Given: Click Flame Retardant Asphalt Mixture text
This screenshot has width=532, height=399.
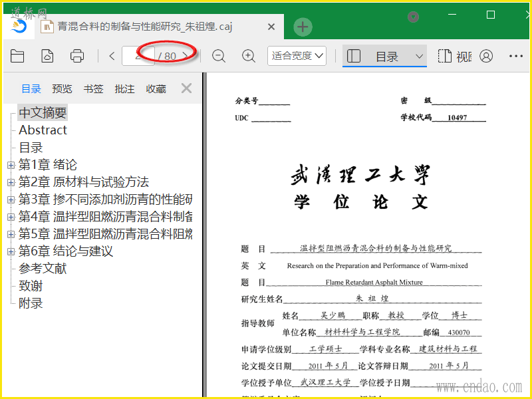Looking at the screenshot, I should tap(374, 282).
